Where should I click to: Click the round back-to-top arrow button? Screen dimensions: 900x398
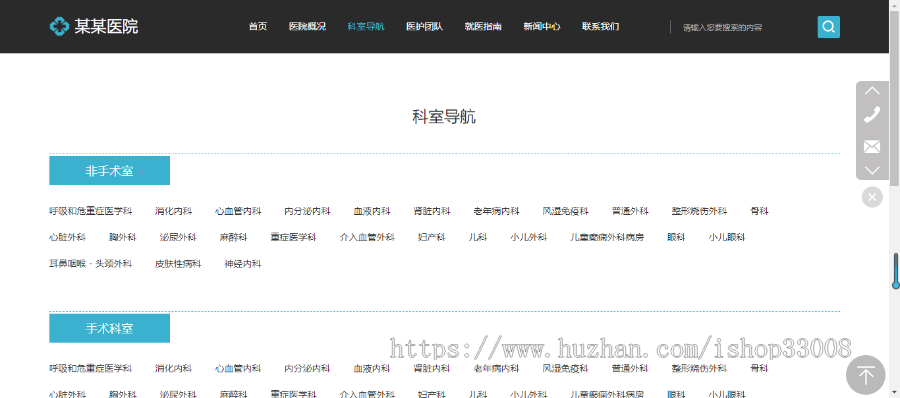tap(866, 376)
